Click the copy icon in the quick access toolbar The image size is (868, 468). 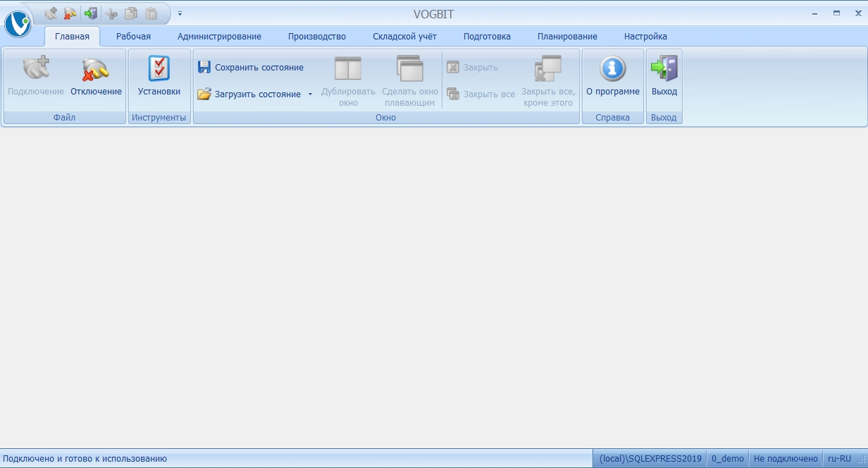pyautogui.click(x=130, y=13)
